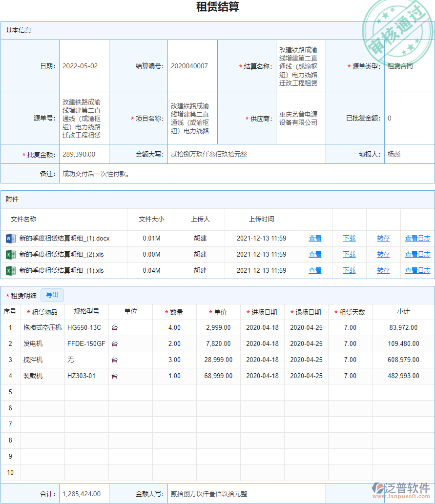The image size is (435, 504).
Task: Click the supplier 重庆艺普电源设备有限公司 cell
Action: (x=300, y=118)
